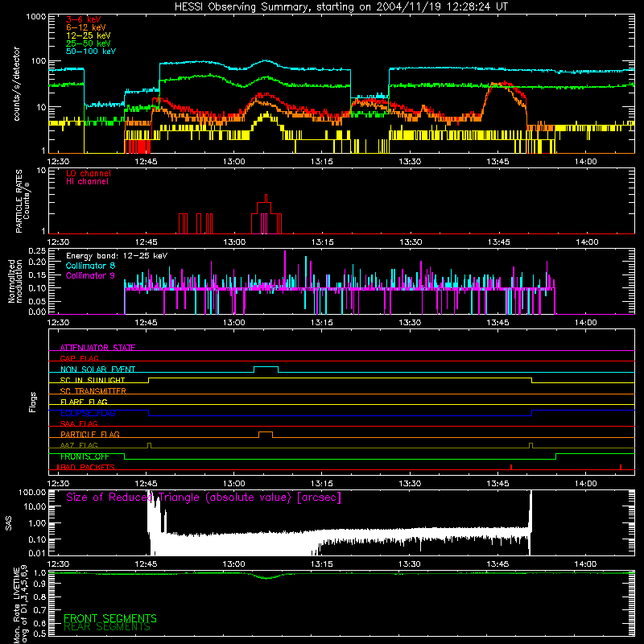644x644 pixels.
Task: Select the Collimator 8 legend entry
Action: pyautogui.click(x=90, y=266)
